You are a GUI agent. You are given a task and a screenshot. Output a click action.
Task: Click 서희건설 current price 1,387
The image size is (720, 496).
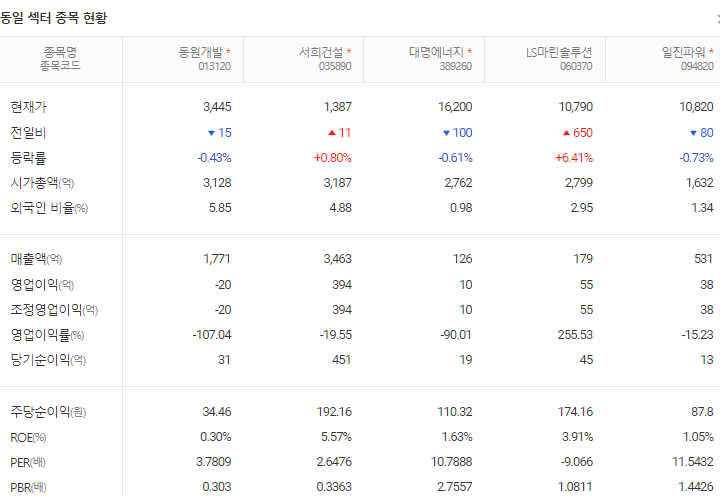point(338,107)
